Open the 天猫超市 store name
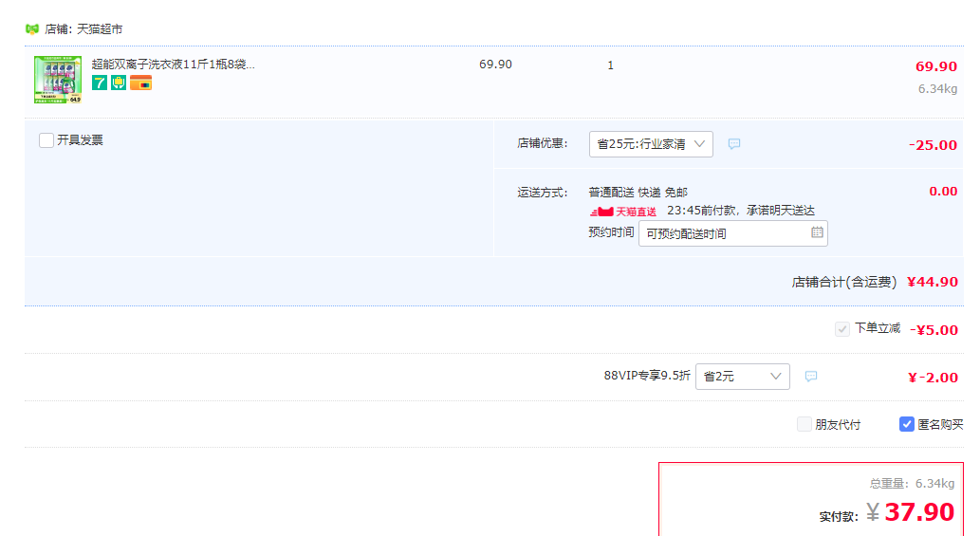Screen dimensions: 980x536 (100, 29)
